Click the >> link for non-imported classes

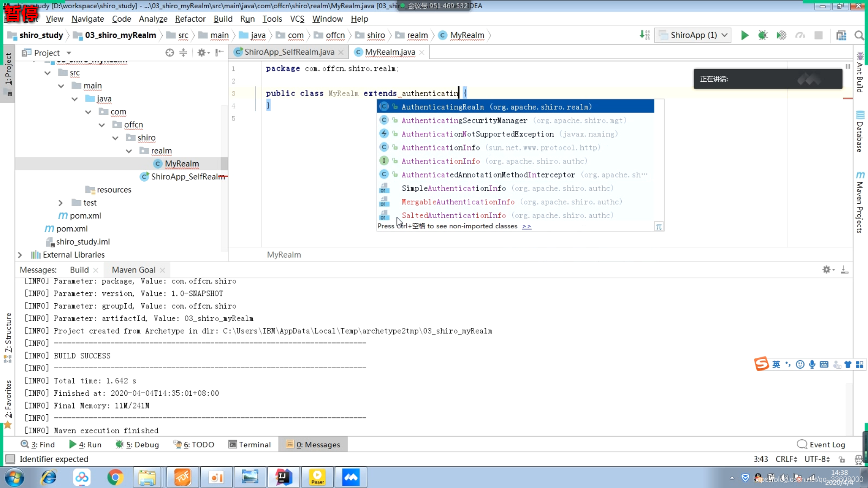(527, 226)
